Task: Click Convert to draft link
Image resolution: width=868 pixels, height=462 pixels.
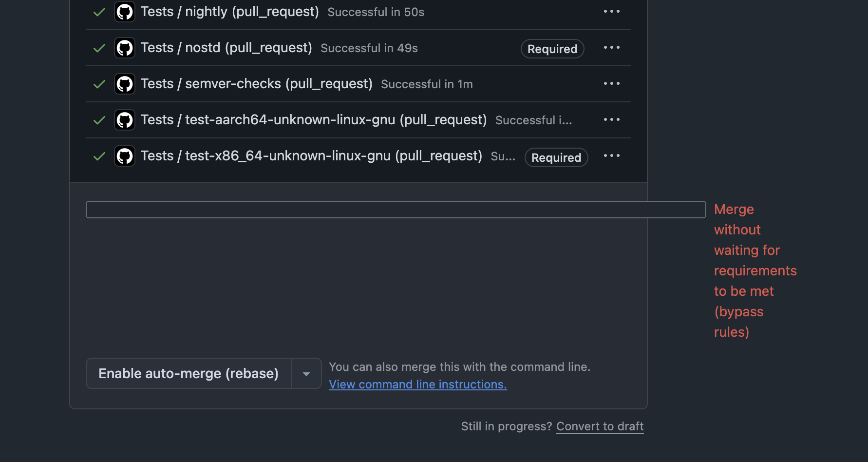Action: (x=600, y=426)
